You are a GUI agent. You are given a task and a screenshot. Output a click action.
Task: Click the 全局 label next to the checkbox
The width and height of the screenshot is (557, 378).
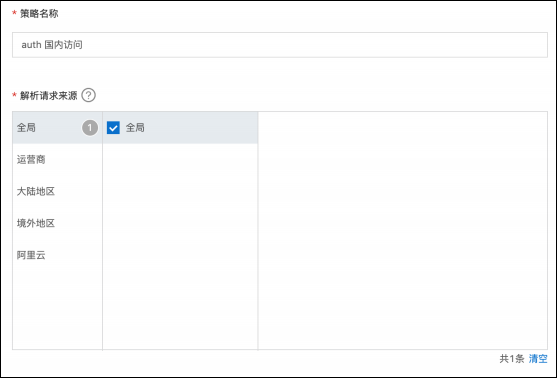pyautogui.click(x=135, y=128)
